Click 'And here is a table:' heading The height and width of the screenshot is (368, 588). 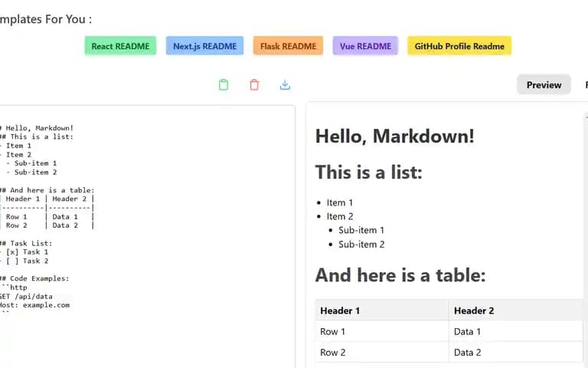[400, 275]
